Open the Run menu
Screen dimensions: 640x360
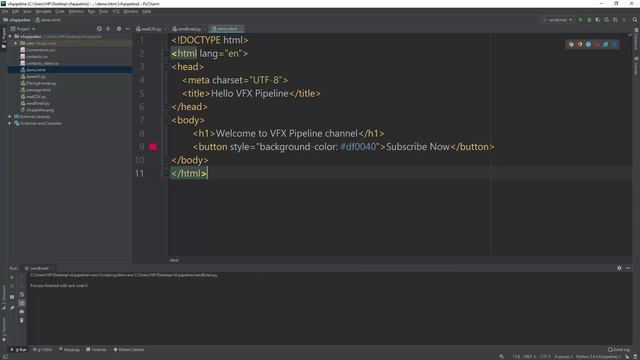point(91,11)
